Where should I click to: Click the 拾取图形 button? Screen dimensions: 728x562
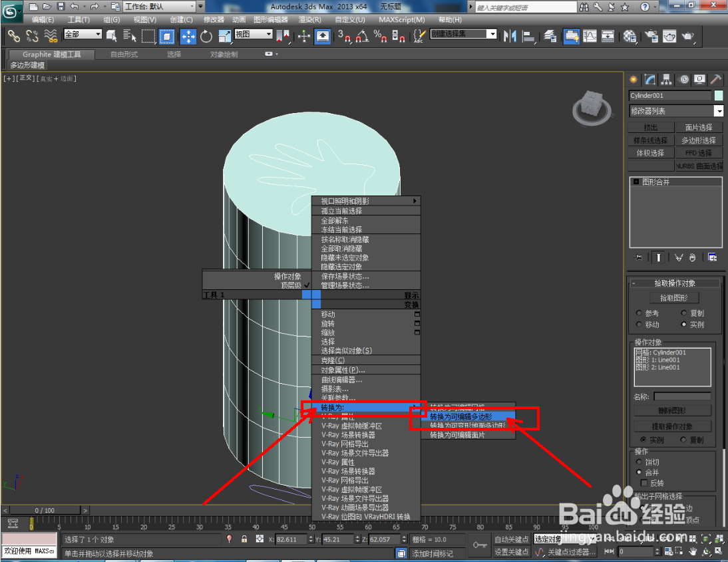pyautogui.click(x=673, y=298)
